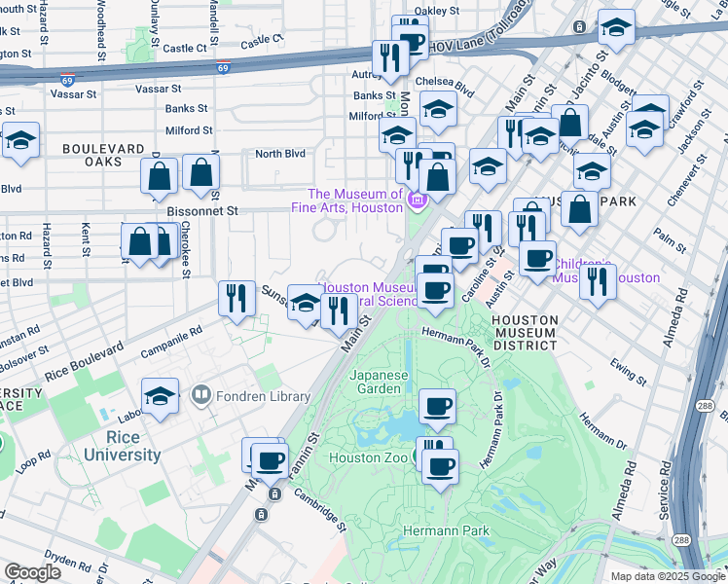728x584 pixels.
Task: Click the shopping bag marker on Mandell St
Action: pos(200,173)
